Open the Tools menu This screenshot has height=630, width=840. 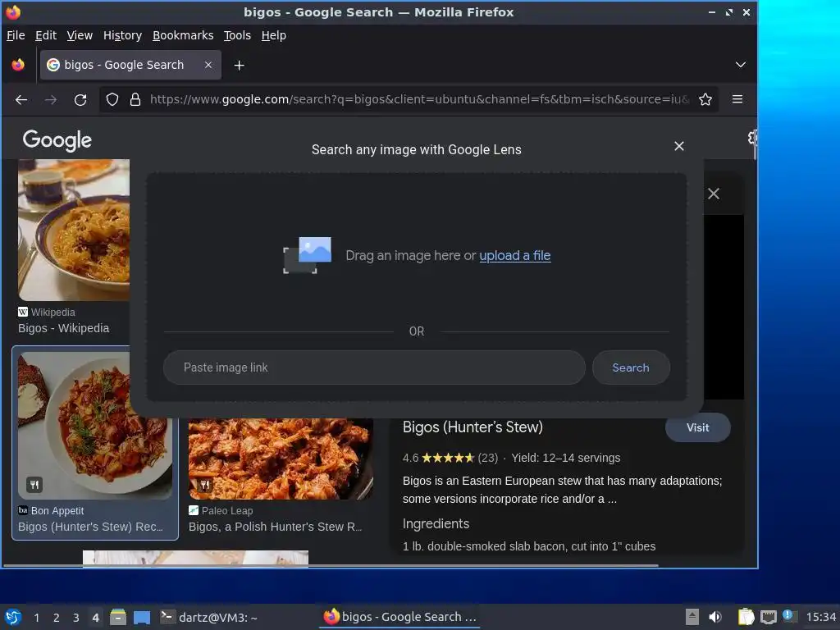coord(237,35)
